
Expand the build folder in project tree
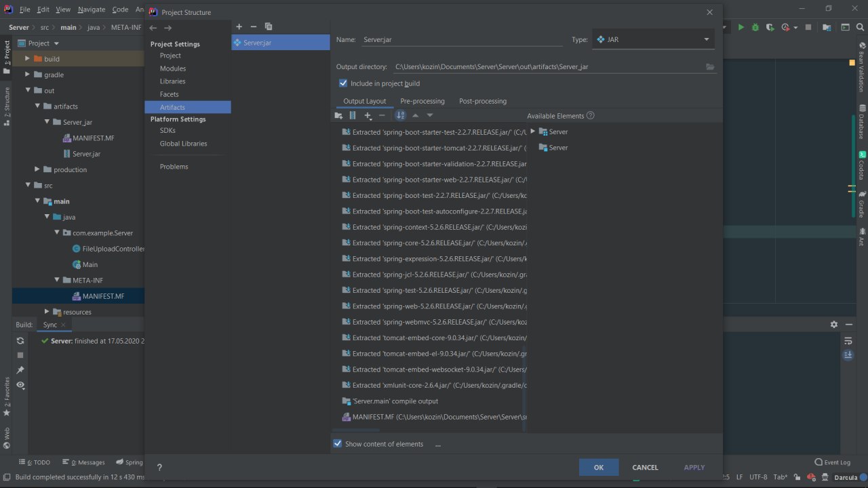click(28, 59)
